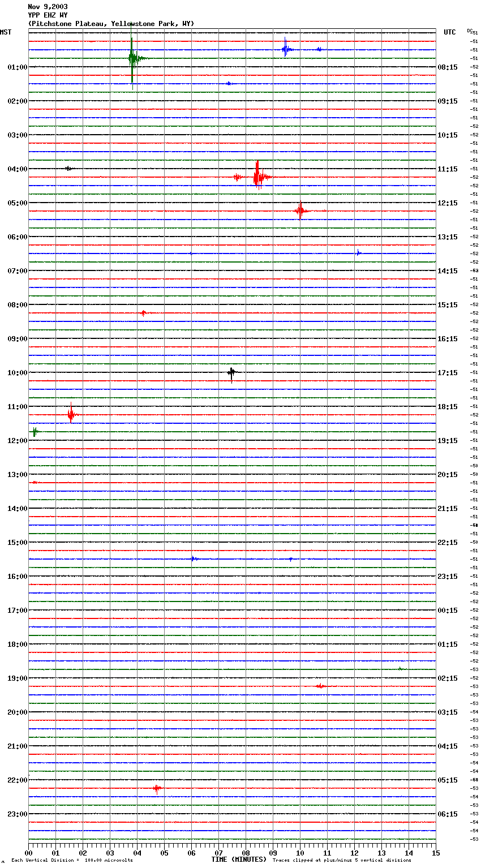The image size is (481, 868).
Task: Click the "Traces clipped at plus/minus 5 vertical divisions" note
Action: tap(342, 860)
